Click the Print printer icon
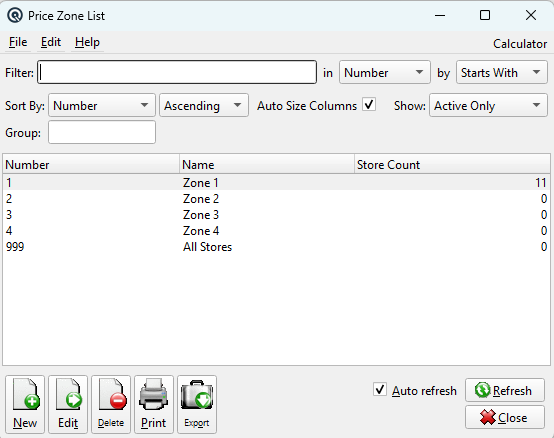This screenshot has height=438, width=554. [154, 404]
